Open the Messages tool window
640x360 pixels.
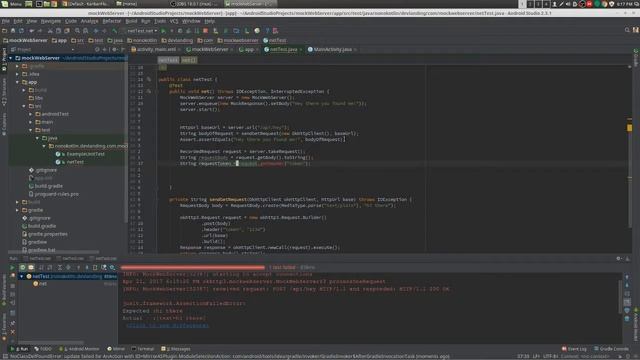tap(176, 349)
